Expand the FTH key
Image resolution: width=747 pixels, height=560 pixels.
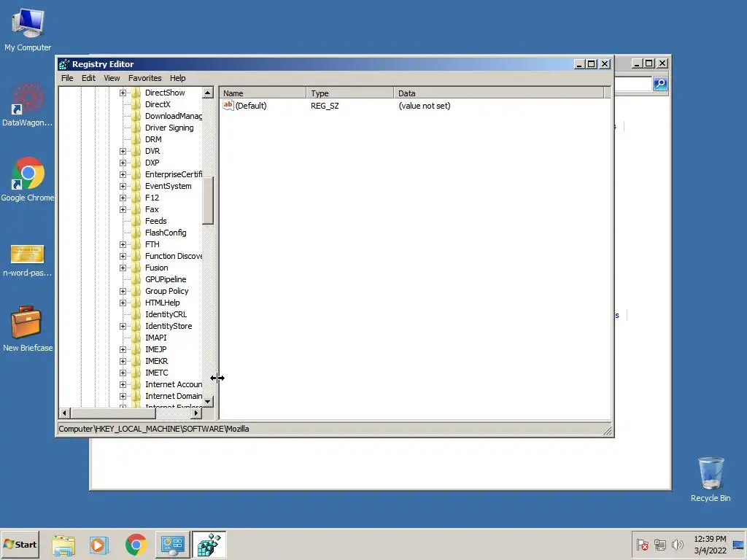point(123,245)
